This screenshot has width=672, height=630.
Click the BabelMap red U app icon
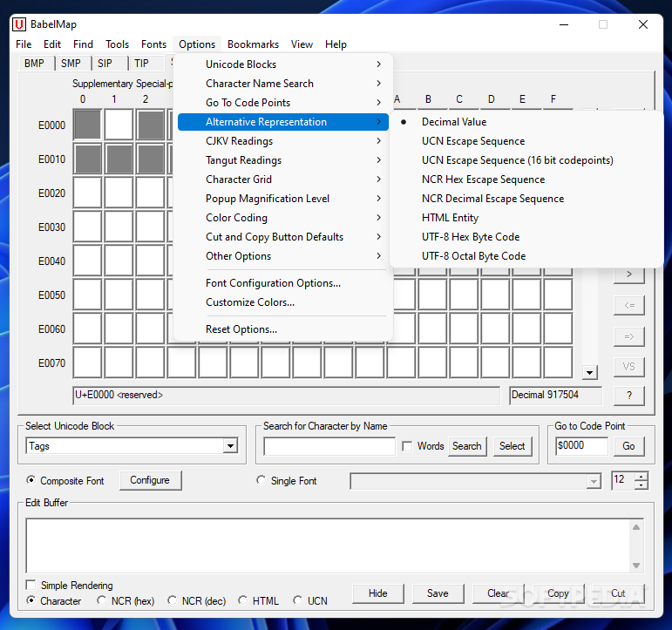tap(19, 24)
